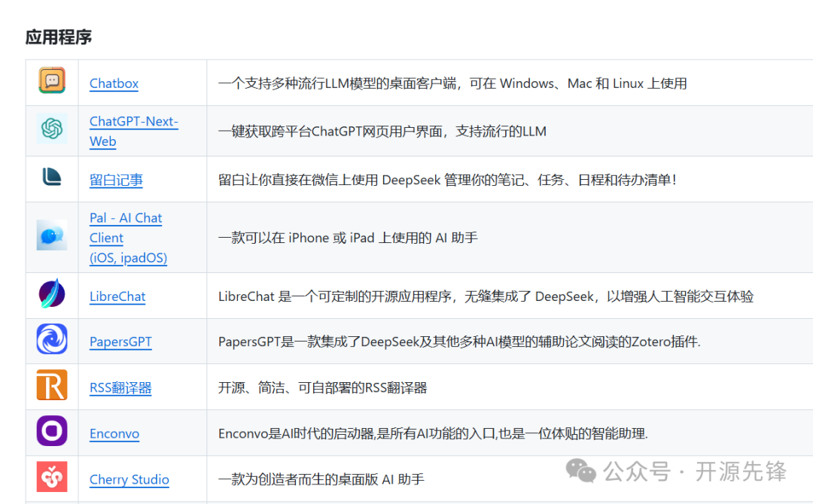The width and height of the screenshot is (813, 504).
Task: Follow the Pal - AI Chat Client link
Action: pyautogui.click(x=128, y=238)
